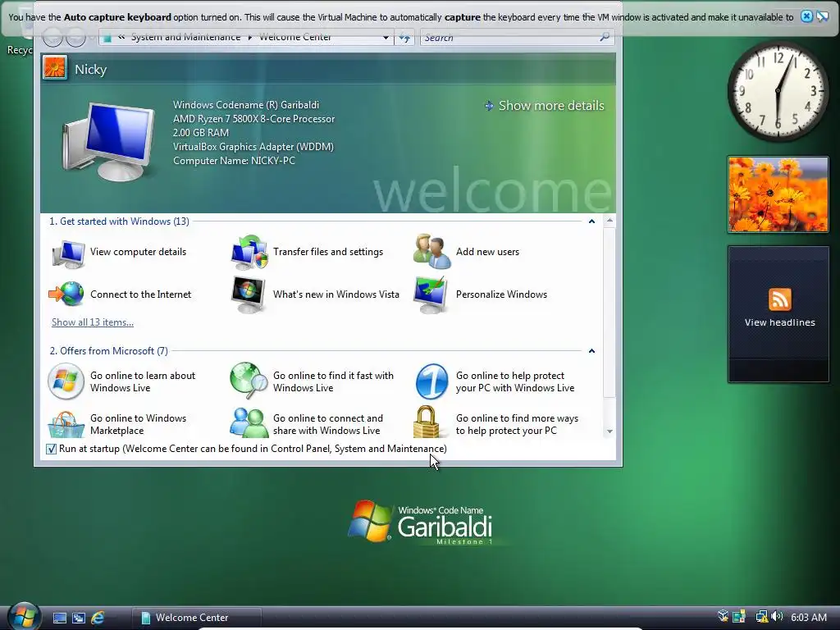840x630 pixels.
Task: Open the Transfer files and settings icon
Action: click(x=249, y=252)
